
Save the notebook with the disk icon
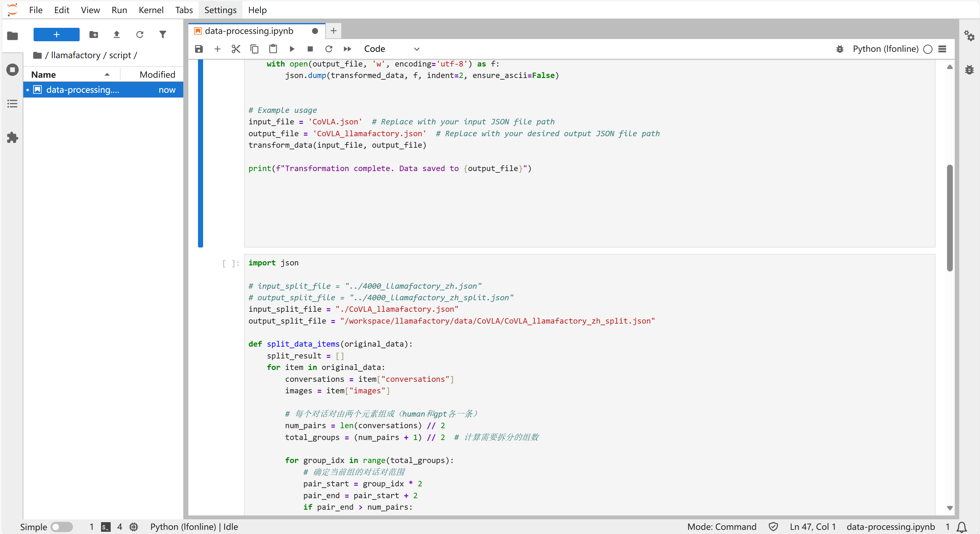tap(199, 49)
